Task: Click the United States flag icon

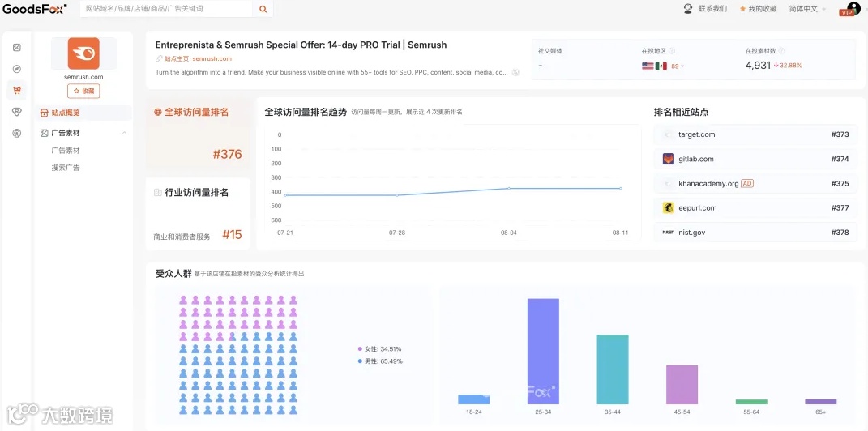Action: (648, 66)
